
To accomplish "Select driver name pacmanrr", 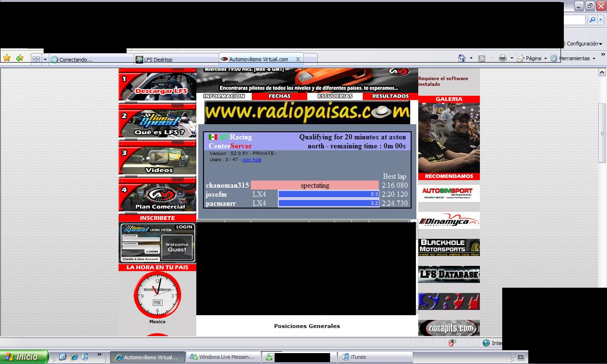I will (221, 203).
